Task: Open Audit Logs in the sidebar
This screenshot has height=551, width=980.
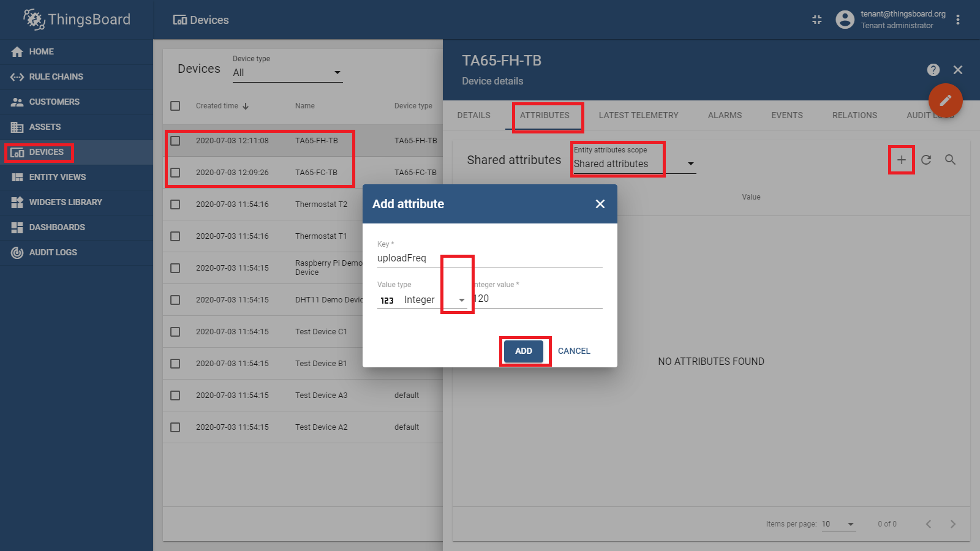Action: [76, 252]
